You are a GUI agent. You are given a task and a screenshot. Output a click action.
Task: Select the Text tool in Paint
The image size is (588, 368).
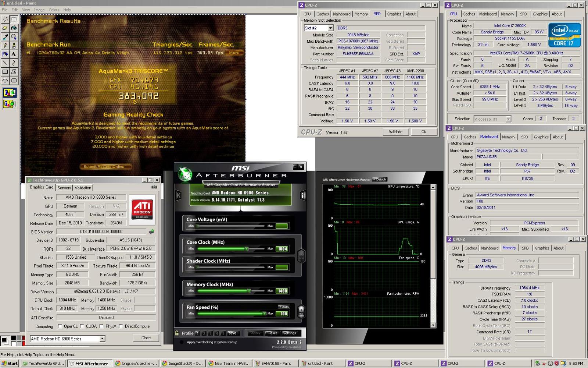click(x=14, y=54)
